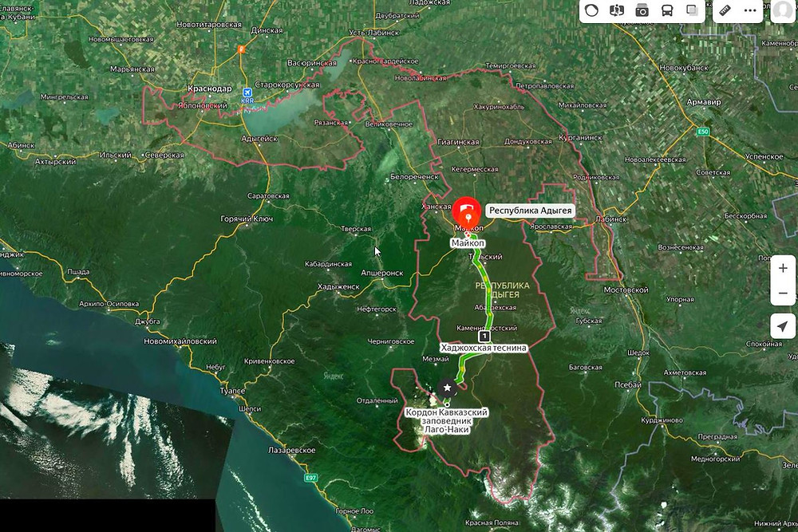Open the three-dots more menu
This screenshot has width=798, height=532.
coord(750,10)
